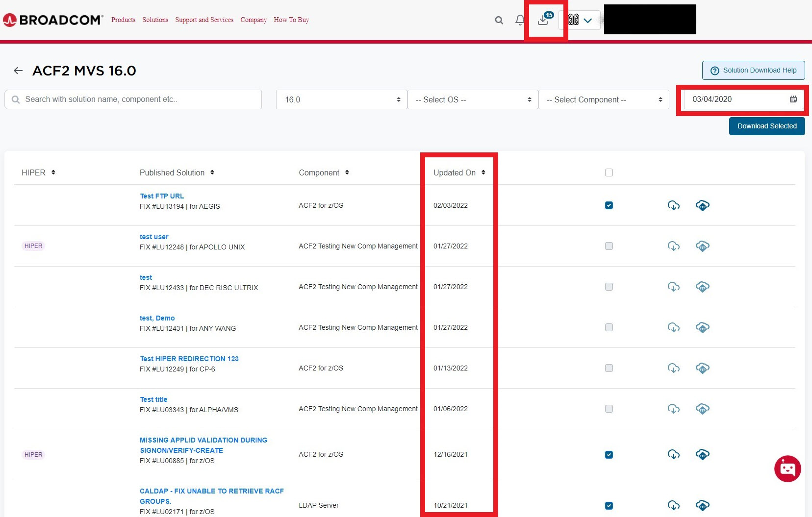Check the test user row checkbox
This screenshot has height=517, width=812.
pos(609,246)
